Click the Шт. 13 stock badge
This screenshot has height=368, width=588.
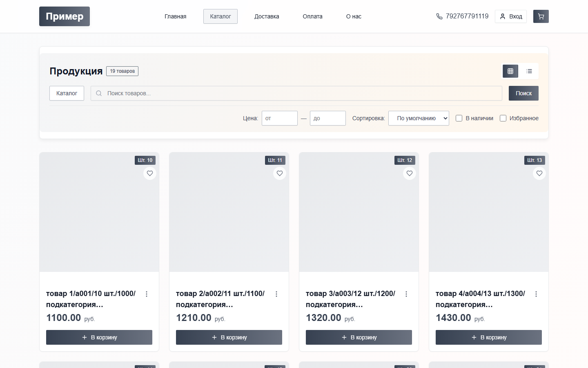(535, 160)
